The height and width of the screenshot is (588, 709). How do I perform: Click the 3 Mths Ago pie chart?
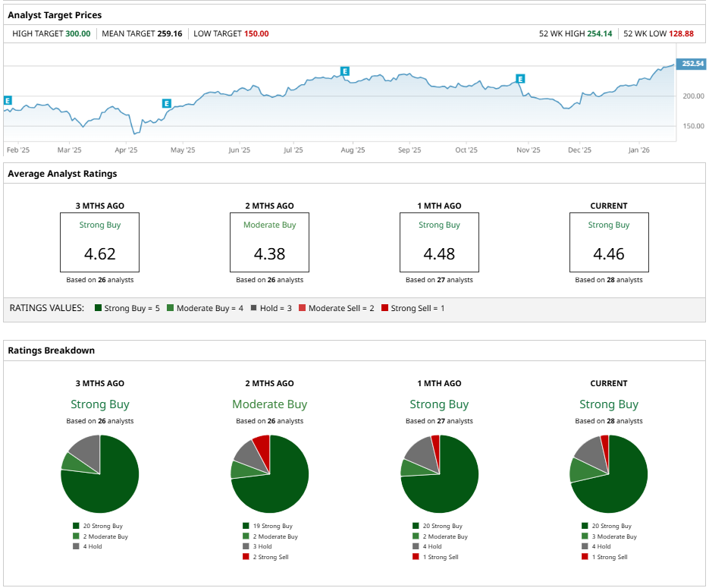[x=100, y=474]
